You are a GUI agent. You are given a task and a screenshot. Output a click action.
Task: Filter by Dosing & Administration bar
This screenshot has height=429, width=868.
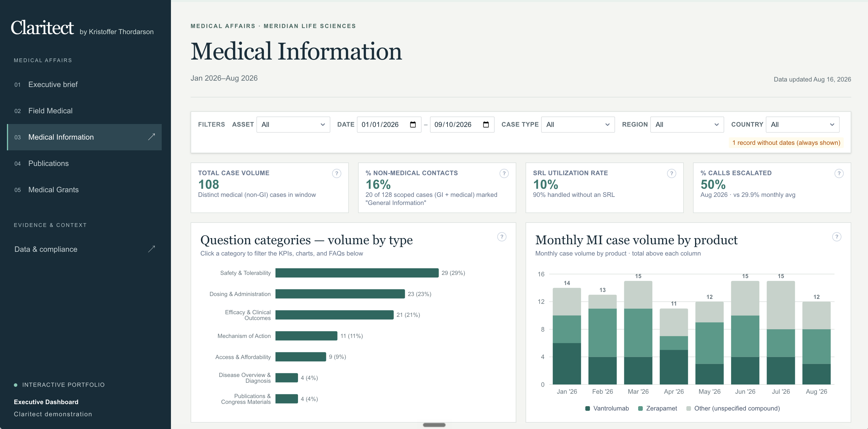point(340,294)
